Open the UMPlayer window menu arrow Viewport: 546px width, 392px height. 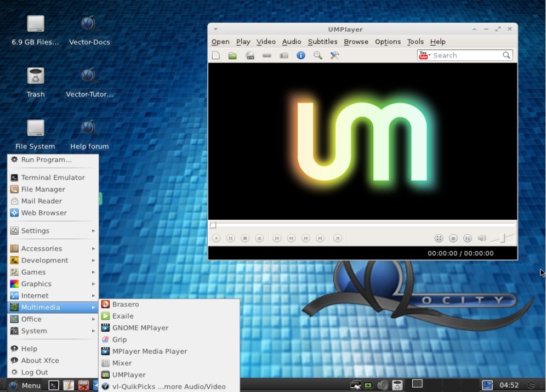[215, 29]
